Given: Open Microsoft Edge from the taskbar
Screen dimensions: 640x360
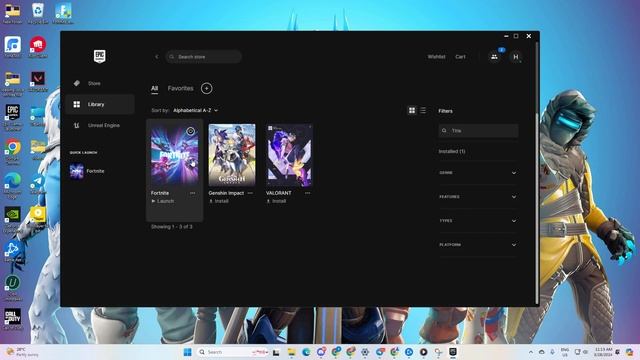Looking at the screenshot, I should (x=306, y=352).
